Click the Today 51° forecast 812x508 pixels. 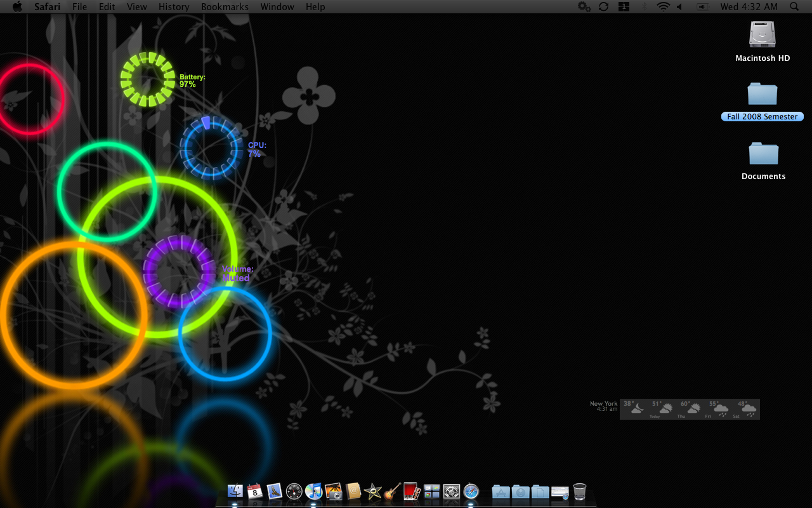[x=662, y=409]
